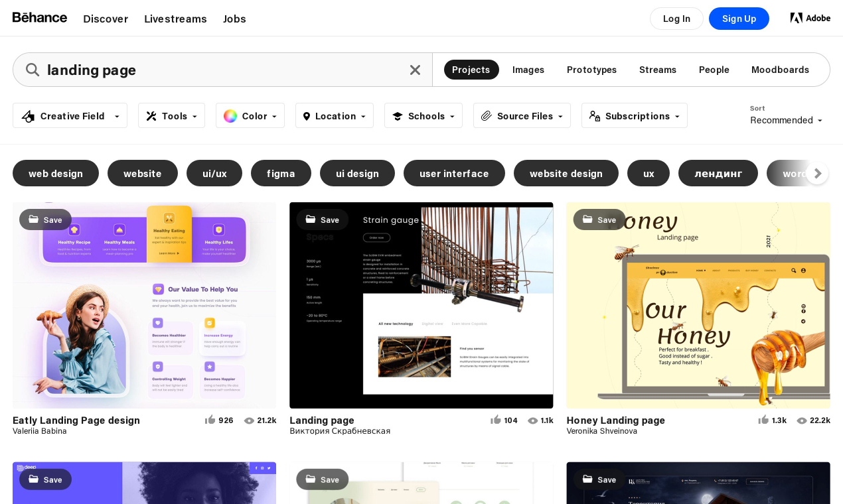The height and width of the screenshot is (504, 843).
Task: Click the Behance logo
Action: pos(40,18)
